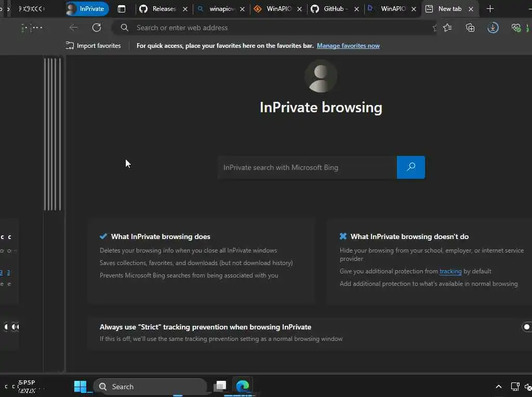Click 'Deletes your browsing info' line

click(188, 250)
